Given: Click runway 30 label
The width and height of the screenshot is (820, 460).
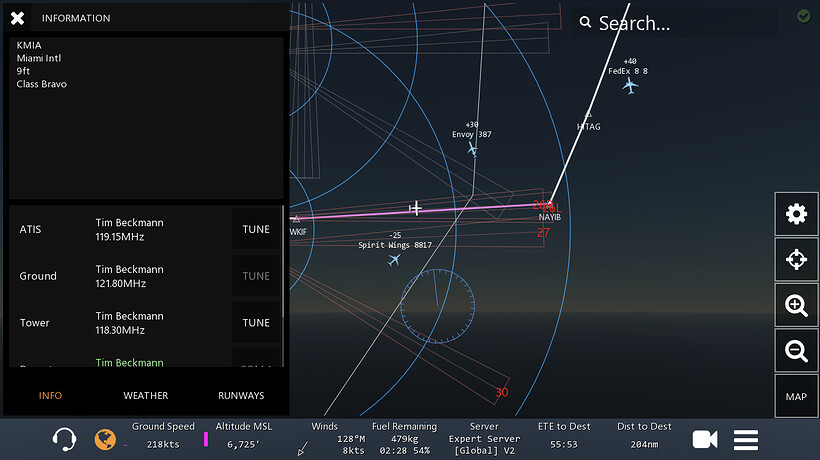Looking at the screenshot, I should (502, 392).
